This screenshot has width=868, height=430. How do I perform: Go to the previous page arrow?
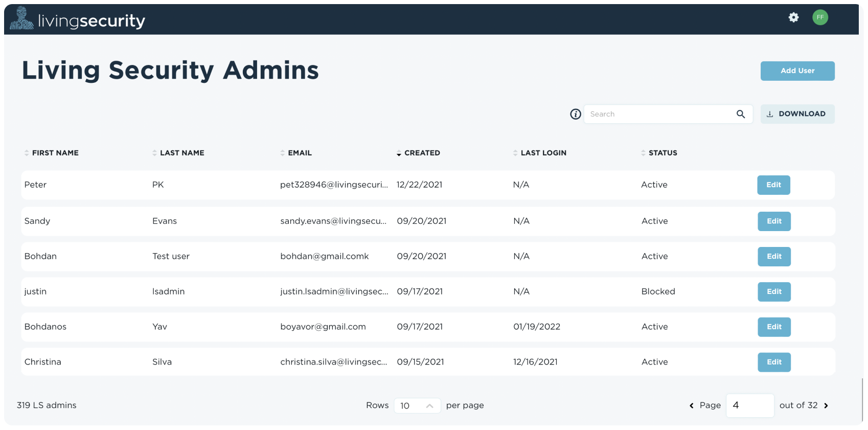[x=692, y=405]
